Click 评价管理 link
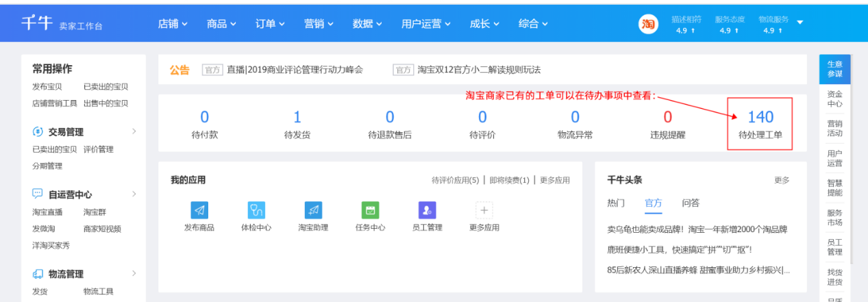The height and width of the screenshot is (302, 868). 98,149
